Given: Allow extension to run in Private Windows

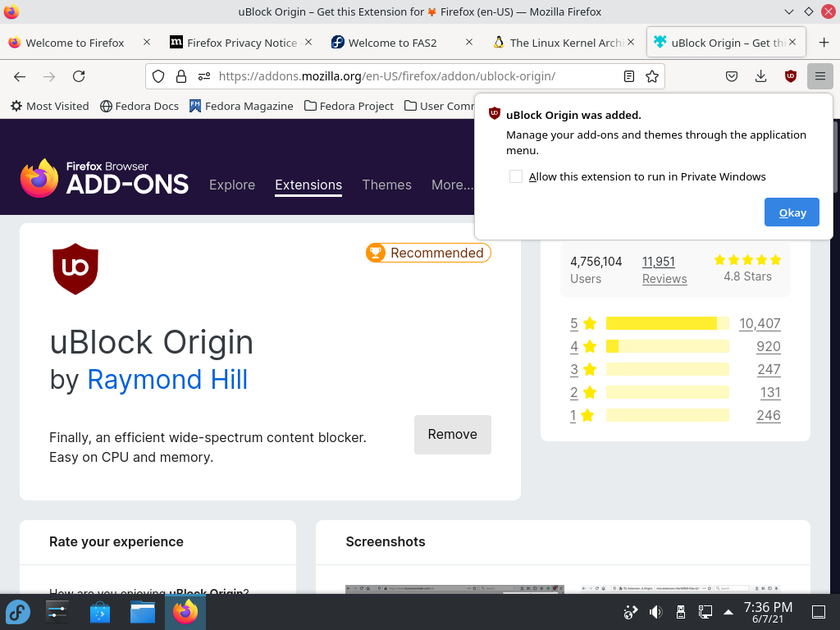Looking at the screenshot, I should coord(515,177).
